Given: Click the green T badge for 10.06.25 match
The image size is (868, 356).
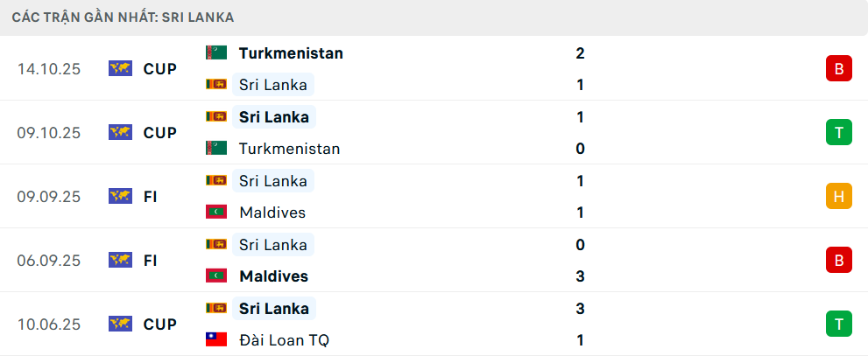Looking at the screenshot, I should [x=838, y=324].
